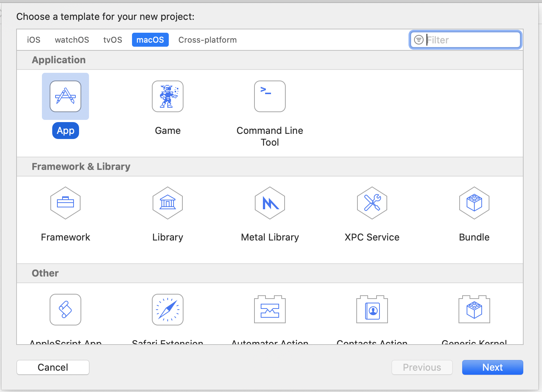
Task: Switch to the tvOS tab
Action: [113, 40]
